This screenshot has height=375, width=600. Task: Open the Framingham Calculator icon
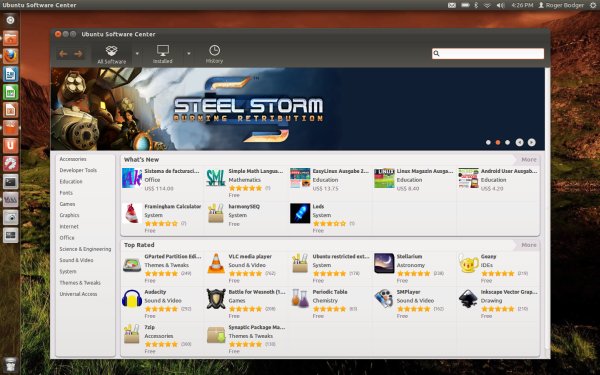coord(132,214)
